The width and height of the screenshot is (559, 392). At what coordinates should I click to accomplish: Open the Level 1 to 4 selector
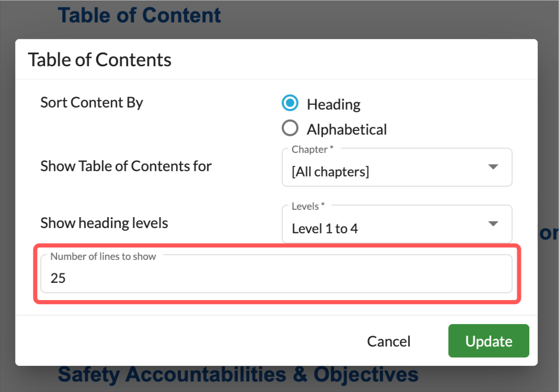[397, 224]
